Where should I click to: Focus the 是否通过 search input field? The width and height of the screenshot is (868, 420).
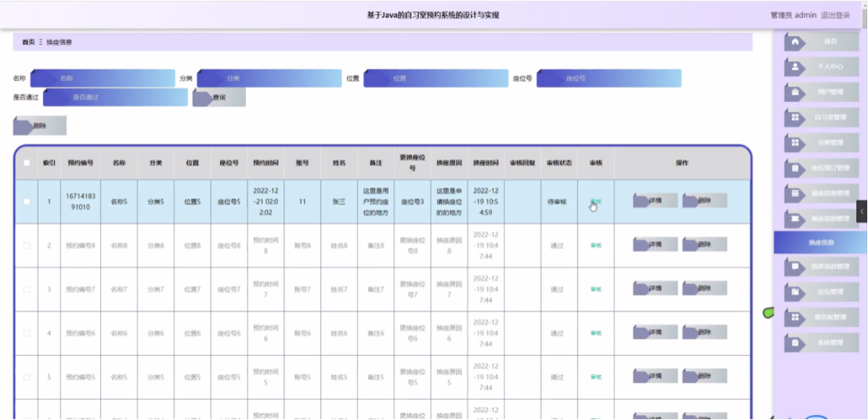pyautogui.click(x=115, y=97)
